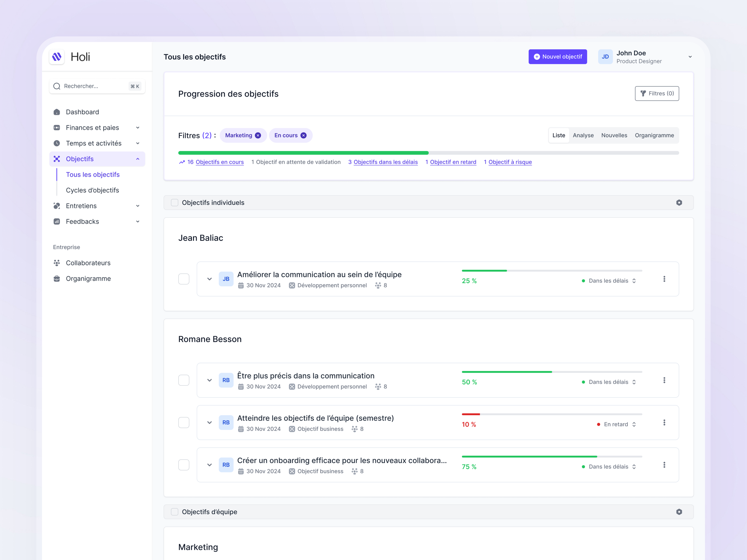Open more options for Améliorer la communication
The image size is (747, 560).
(664, 279)
